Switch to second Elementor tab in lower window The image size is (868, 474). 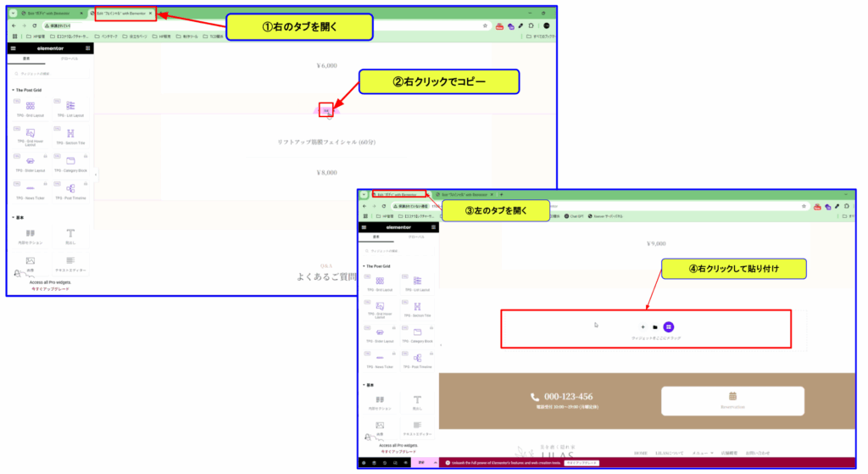pyautogui.click(x=464, y=195)
